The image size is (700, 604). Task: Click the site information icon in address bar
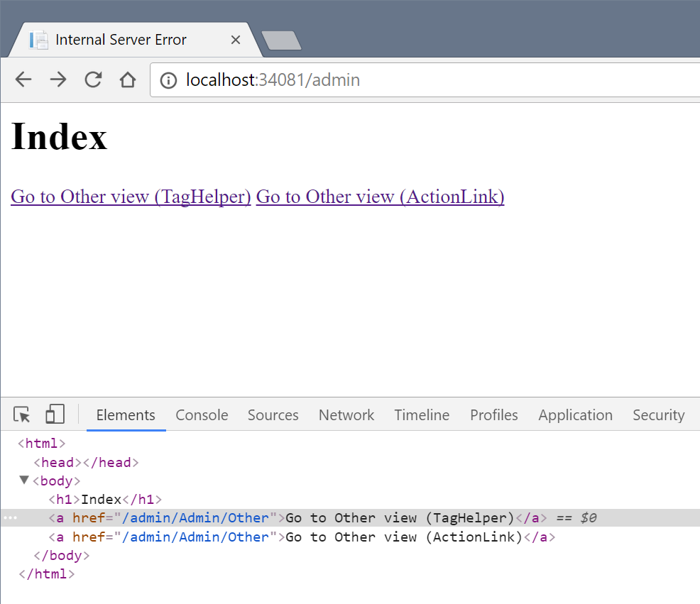168,79
